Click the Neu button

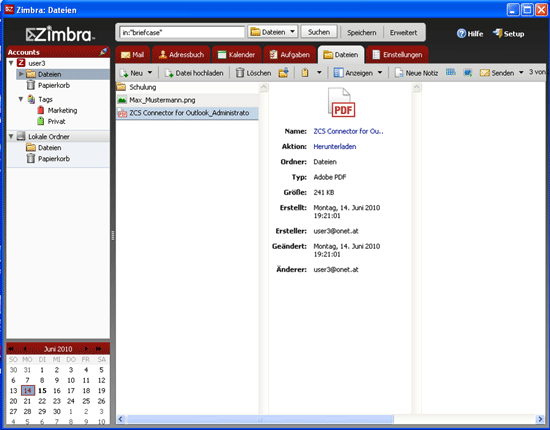tap(132, 73)
